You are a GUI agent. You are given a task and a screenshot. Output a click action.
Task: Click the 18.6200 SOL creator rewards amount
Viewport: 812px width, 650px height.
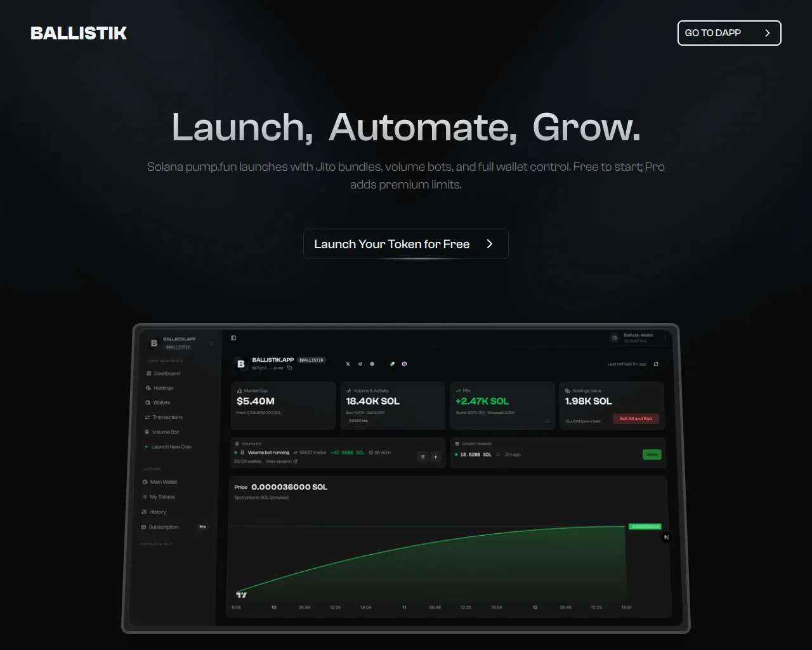pyautogui.click(x=476, y=454)
